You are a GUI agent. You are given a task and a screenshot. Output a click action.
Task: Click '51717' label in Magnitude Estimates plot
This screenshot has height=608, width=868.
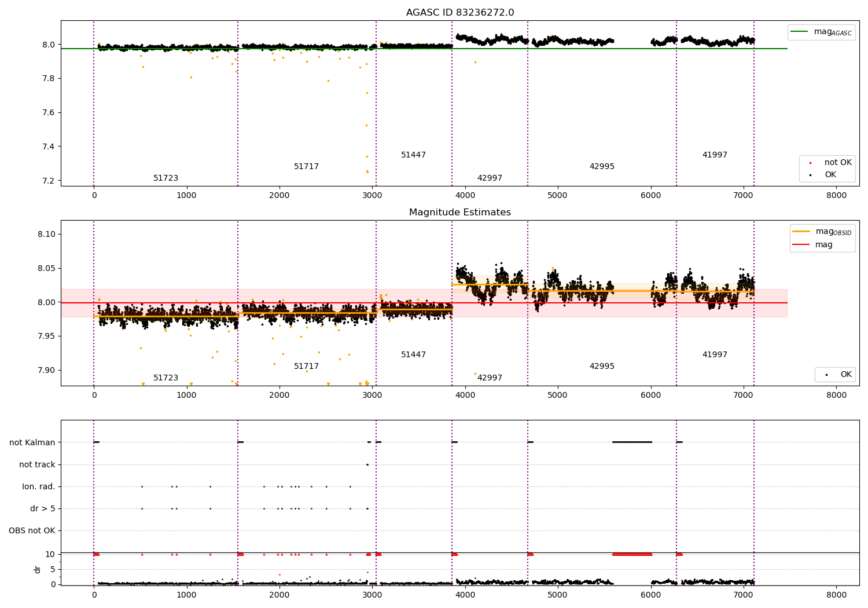[306, 367]
